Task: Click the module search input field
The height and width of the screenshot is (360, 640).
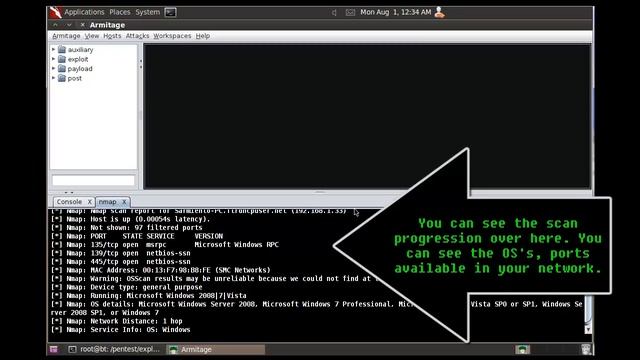Action: click(93, 180)
